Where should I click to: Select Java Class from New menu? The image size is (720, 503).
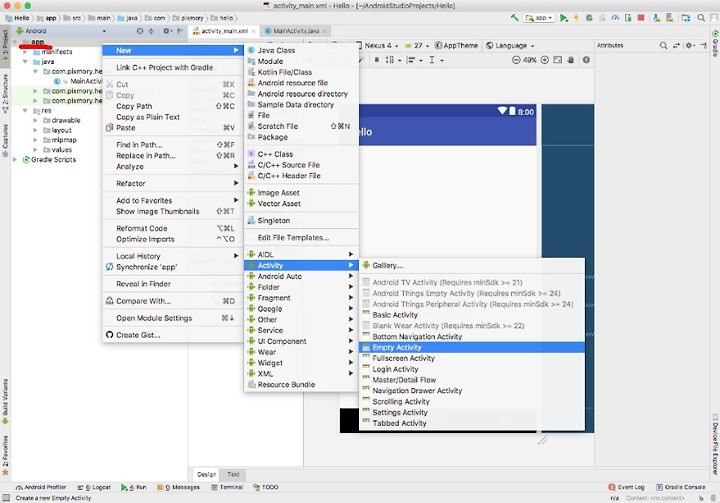coord(301,51)
